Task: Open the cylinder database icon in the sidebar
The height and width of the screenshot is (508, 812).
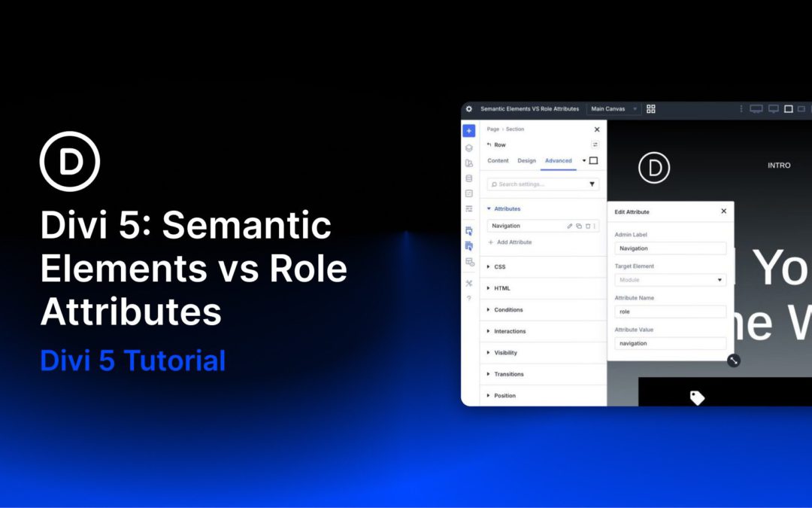Action: click(x=468, y=178)
